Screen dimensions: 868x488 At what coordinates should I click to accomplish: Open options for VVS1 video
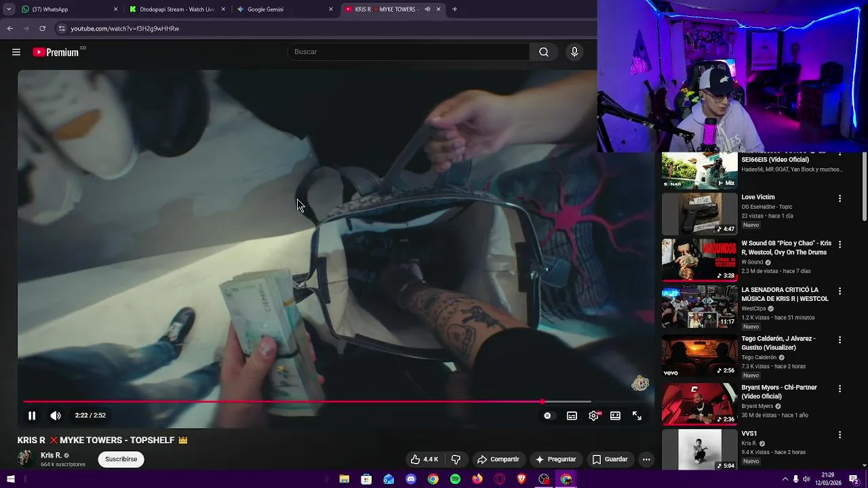[x=840, y=435]
